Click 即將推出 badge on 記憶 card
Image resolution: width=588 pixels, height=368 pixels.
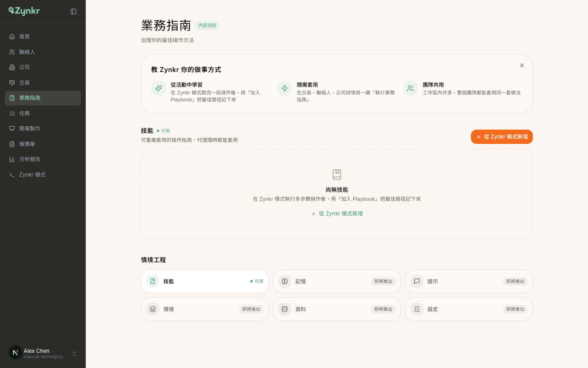tap(383, 281)
